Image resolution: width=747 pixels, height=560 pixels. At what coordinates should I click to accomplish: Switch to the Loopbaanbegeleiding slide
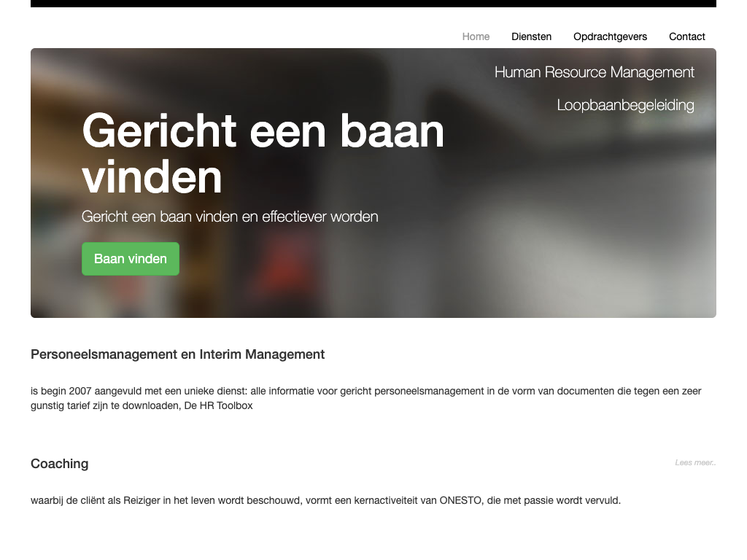(625, 105)
